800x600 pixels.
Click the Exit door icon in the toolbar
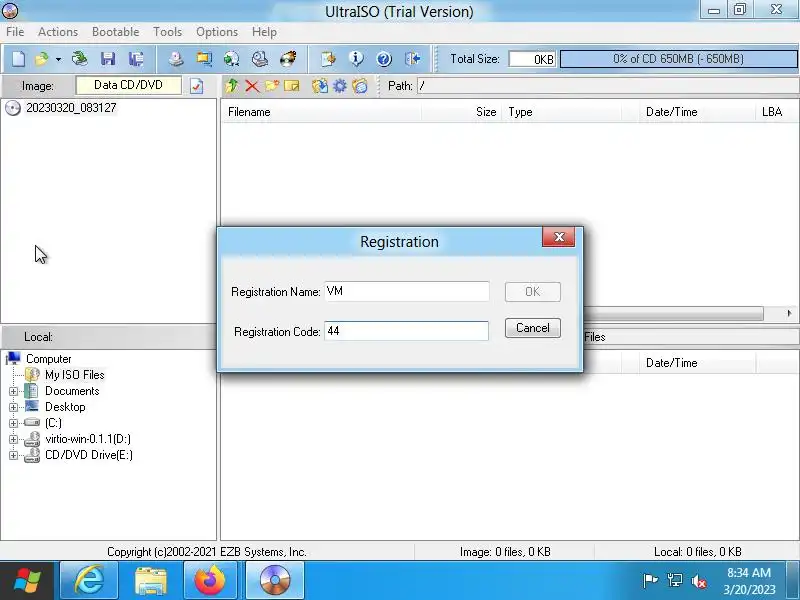[x=412, y=59]
